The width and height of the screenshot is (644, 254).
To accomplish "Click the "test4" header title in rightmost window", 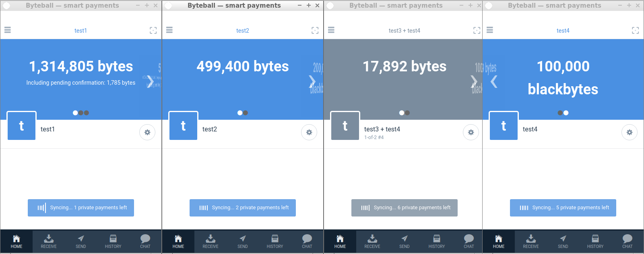I will click(x=563, y=31).
